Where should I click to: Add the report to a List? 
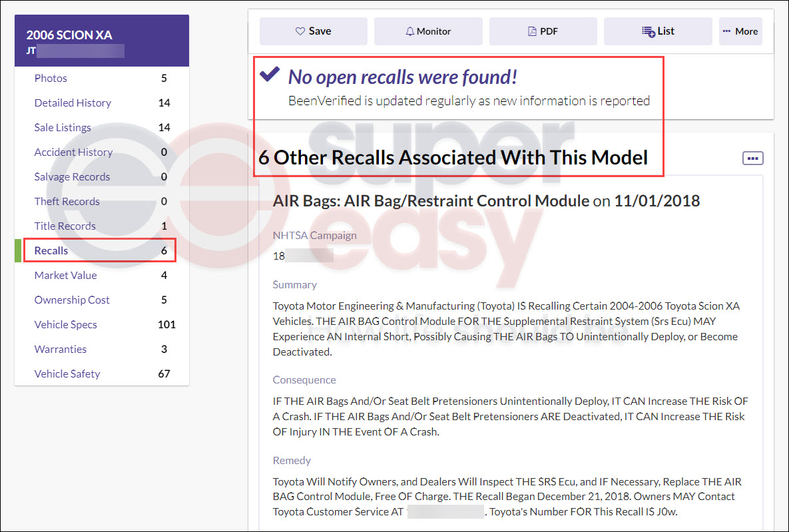click(x=658, y=31)
